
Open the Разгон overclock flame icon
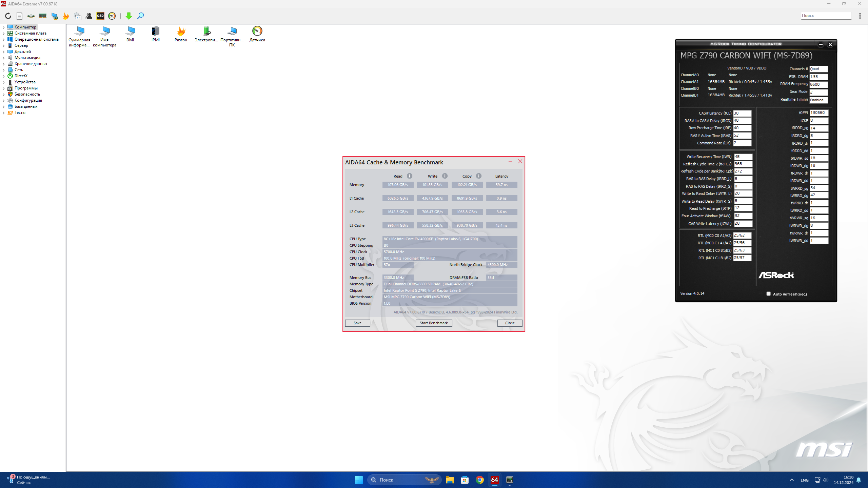coord(181,31)
